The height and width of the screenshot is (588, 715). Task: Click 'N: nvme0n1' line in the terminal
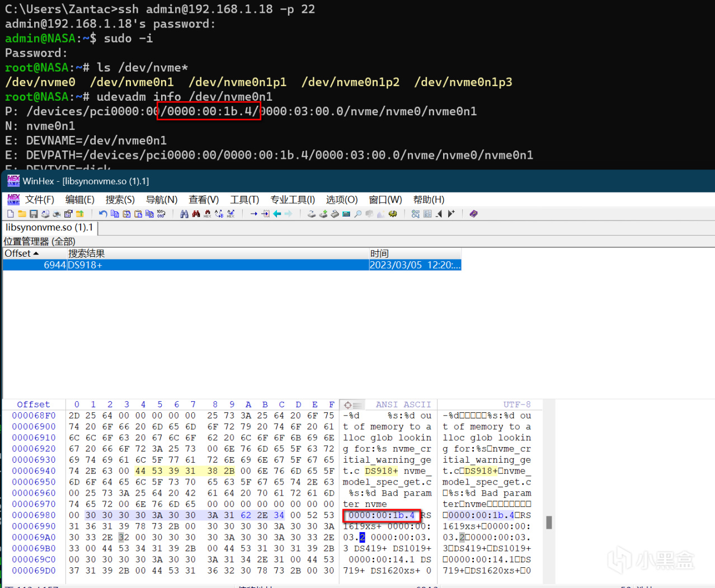point(40,126)
